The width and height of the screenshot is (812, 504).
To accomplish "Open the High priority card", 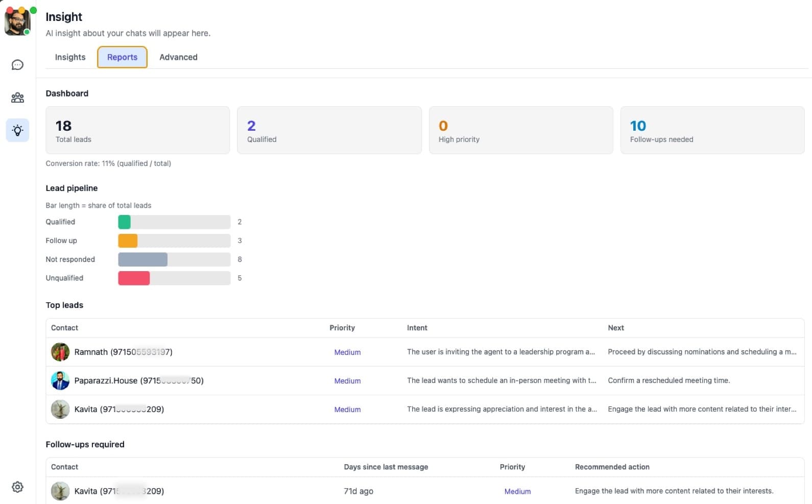I will tap(520, 130).
